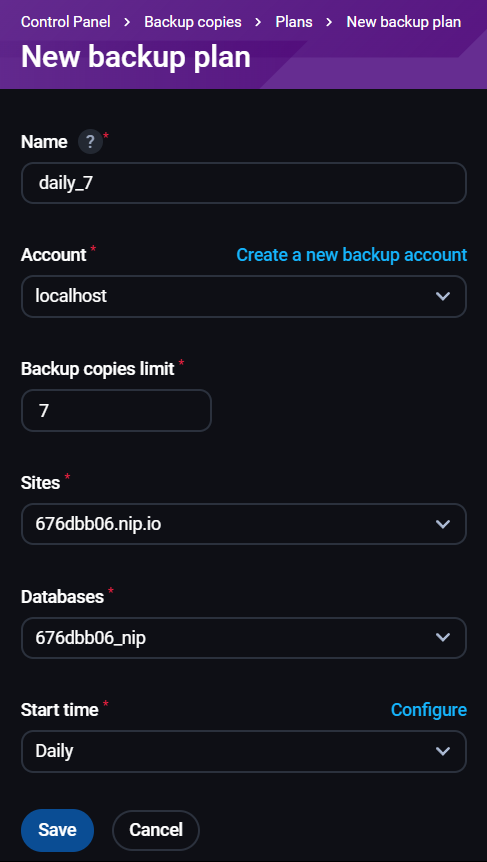Click the New backup plan page heading
The height and width of the screenshot is (862, 487).
coord(136,57)
